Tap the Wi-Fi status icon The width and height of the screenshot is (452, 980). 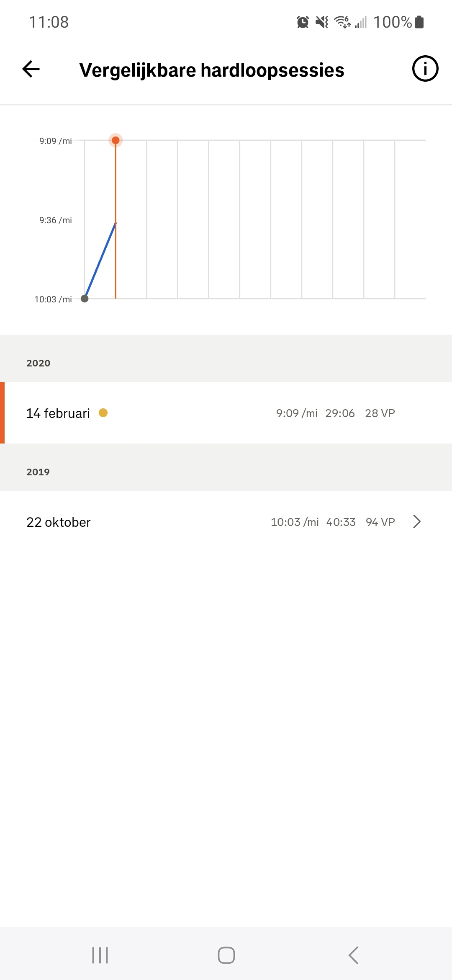click(x=342, y=22)
